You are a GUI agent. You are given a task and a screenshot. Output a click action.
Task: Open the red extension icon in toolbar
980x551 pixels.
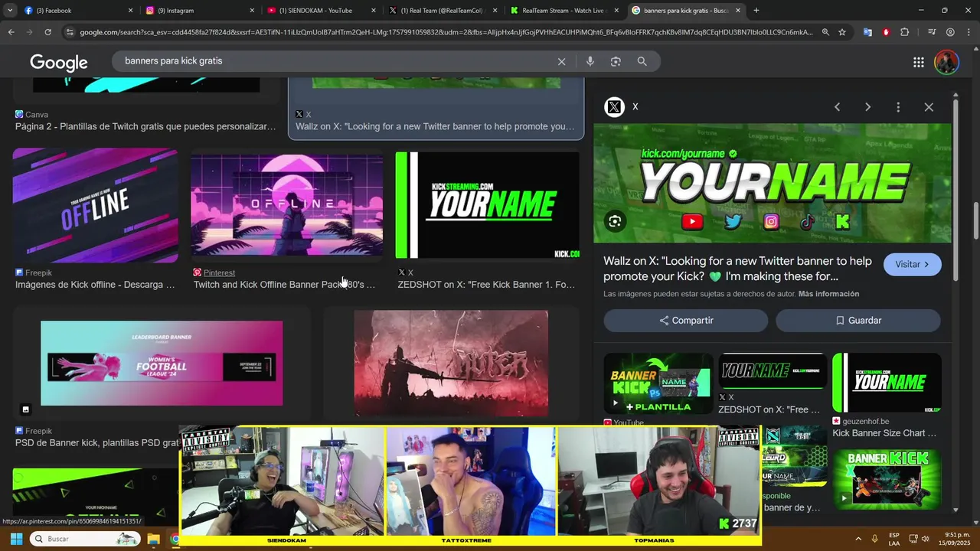point(886,32)
